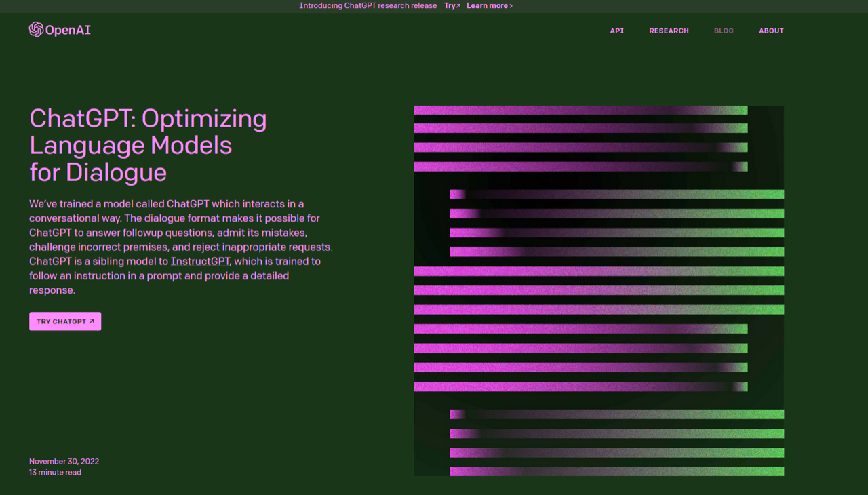Viewport: 868px width, 495px height.
Task: Open the API menu item
Action: (617, 31)
